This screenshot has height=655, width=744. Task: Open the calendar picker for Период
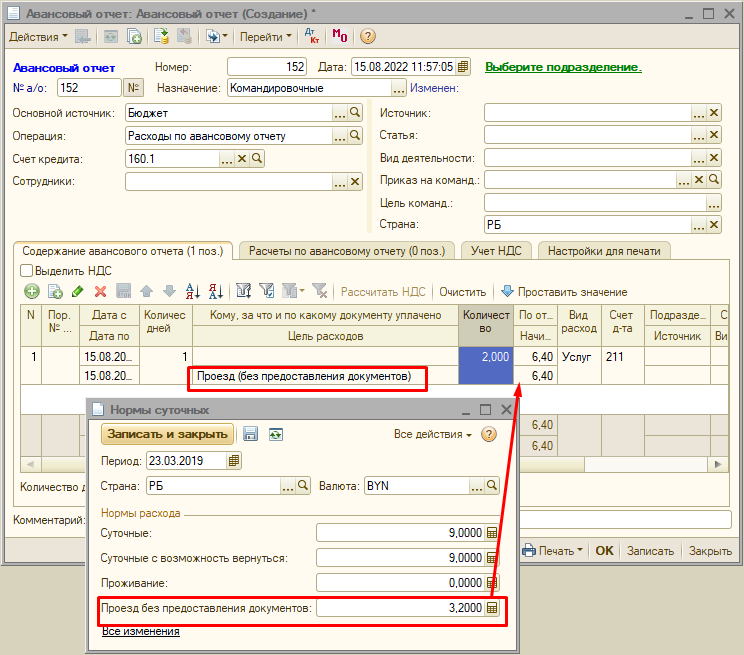tap(234, 460)
